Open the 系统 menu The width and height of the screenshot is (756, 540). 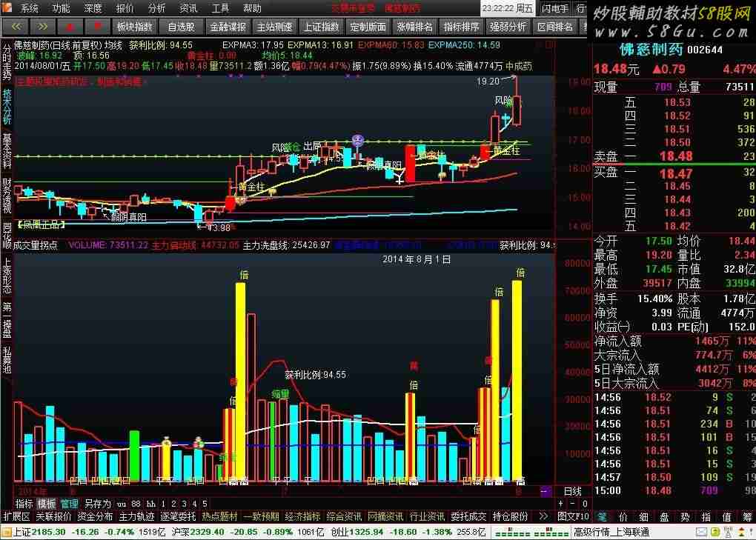tap(29, 8)
